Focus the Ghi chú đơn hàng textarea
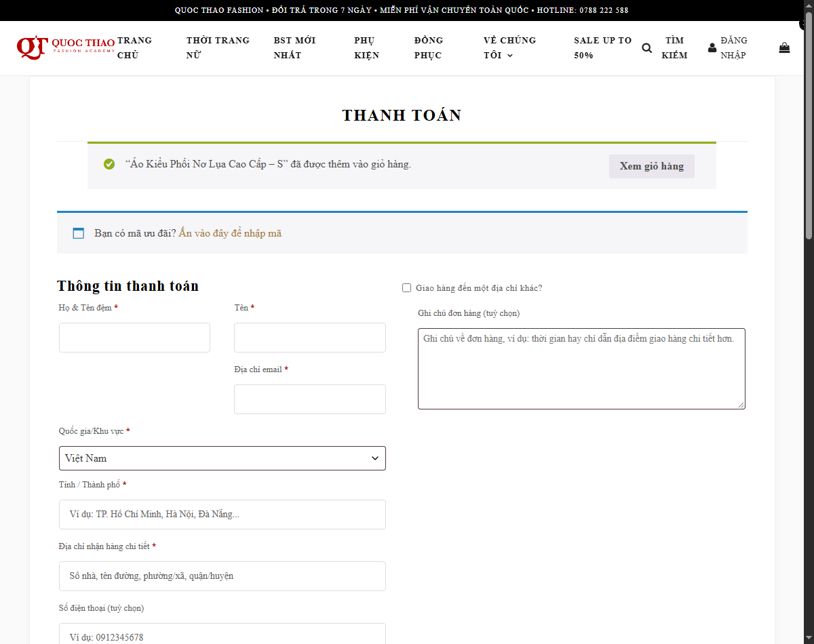 [x=581, y=369]
